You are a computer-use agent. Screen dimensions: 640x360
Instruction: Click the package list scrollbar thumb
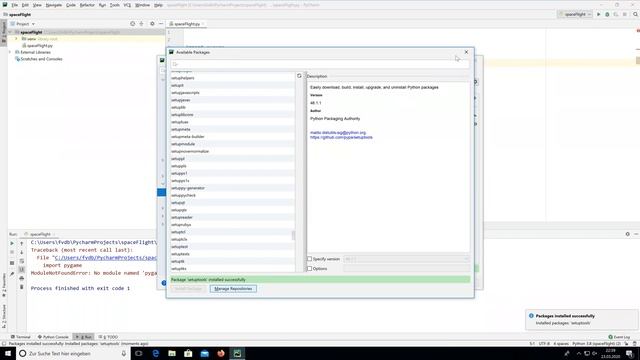pyautogui.click(x=293, y=236)
